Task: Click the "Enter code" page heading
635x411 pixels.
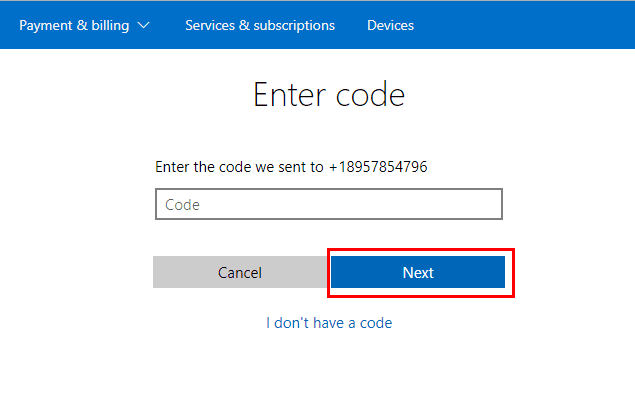Action: point(329,95)
